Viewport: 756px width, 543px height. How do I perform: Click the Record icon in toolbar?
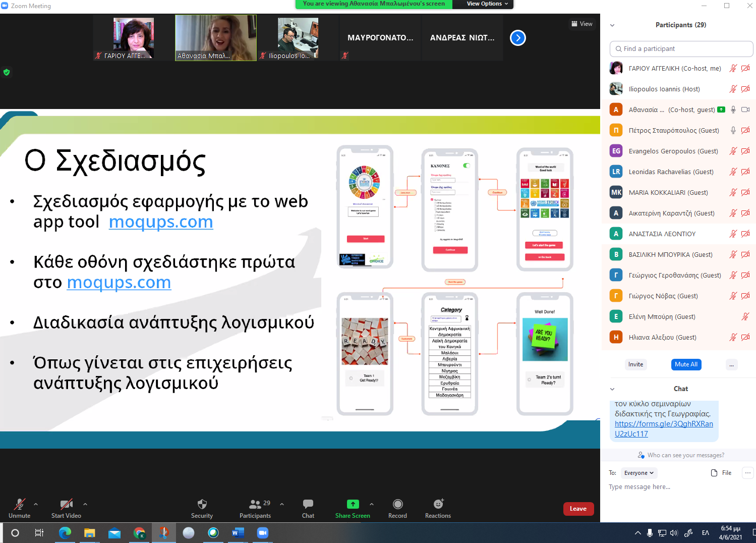click(x=397, y=504)
